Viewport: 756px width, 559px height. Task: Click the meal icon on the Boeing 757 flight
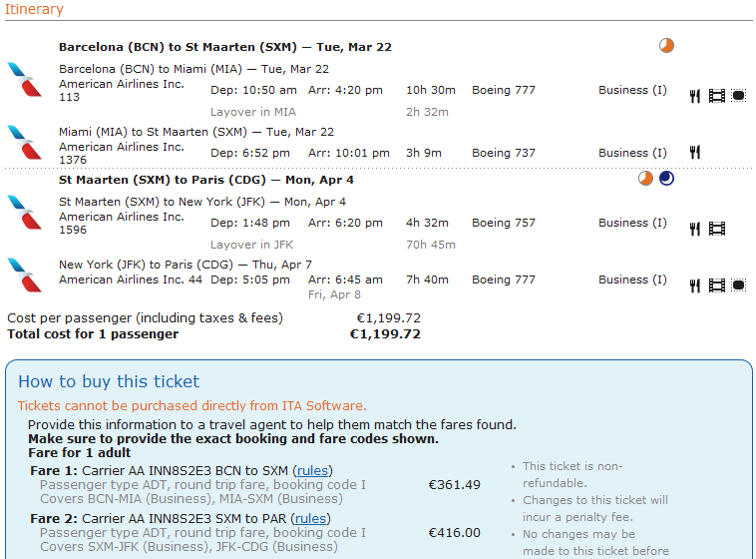(695, 229)
